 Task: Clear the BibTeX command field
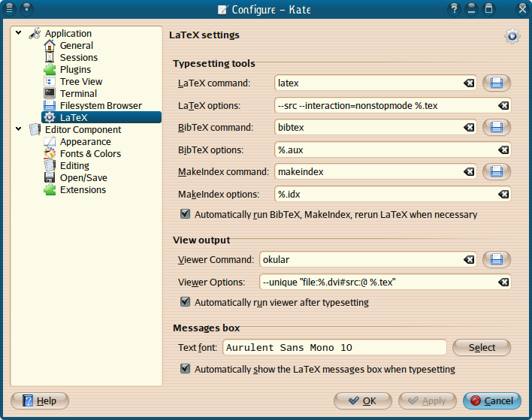[x=469, y=128]
